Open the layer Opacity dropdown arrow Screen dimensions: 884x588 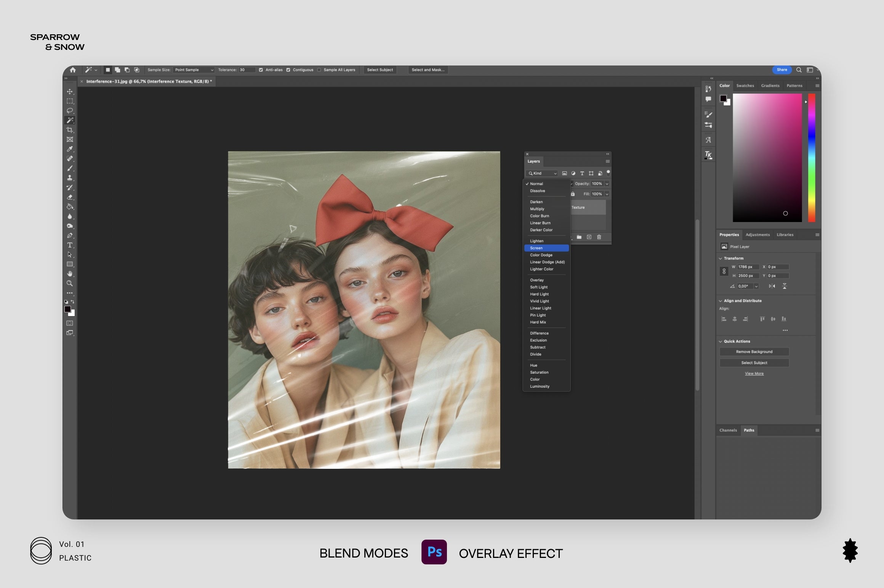coord(607,184)
